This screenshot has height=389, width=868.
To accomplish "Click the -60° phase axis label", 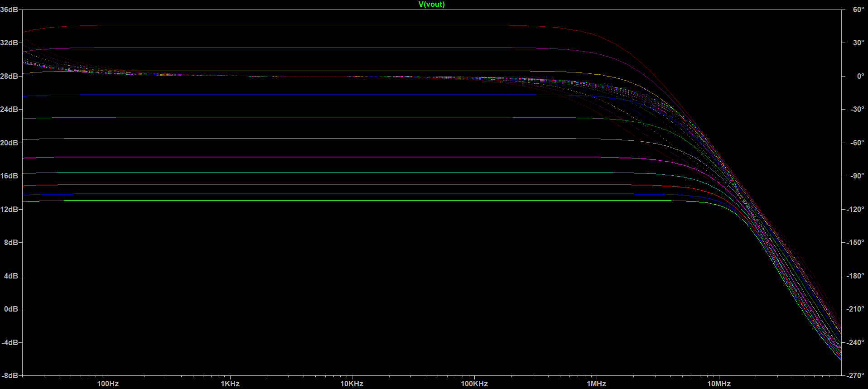I will [857, 143].
